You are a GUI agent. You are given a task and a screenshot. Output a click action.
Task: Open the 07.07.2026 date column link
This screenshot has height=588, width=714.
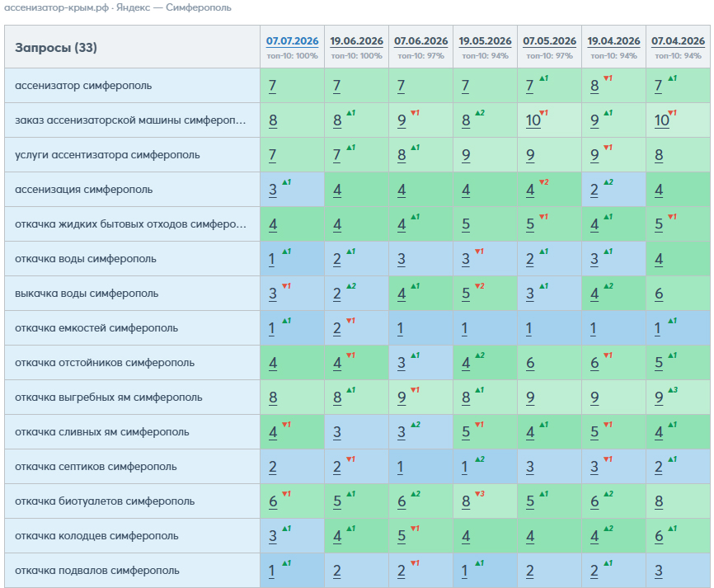(x=292, y=41)
